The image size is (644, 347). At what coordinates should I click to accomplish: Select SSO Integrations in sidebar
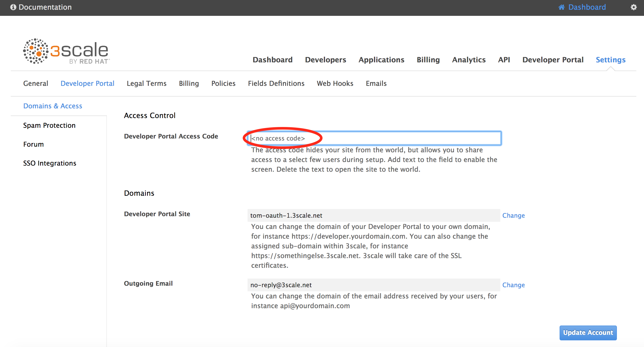(x=50, y=163)
